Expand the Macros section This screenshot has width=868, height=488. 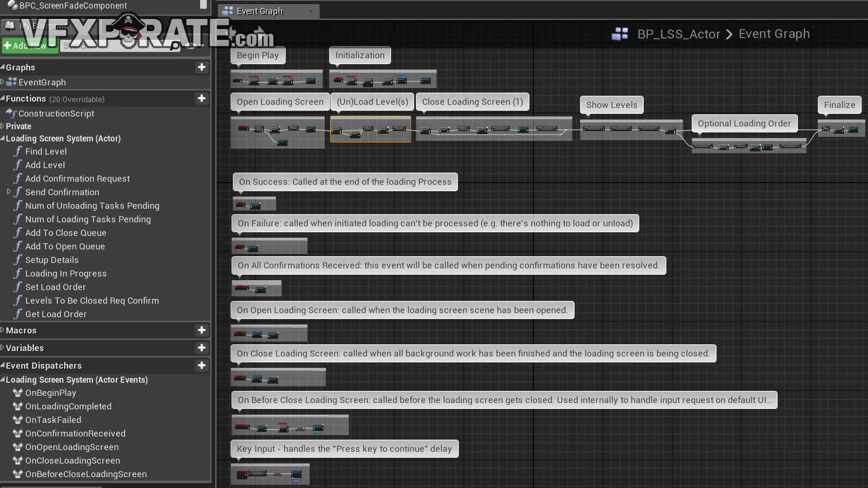coord(3,330)
